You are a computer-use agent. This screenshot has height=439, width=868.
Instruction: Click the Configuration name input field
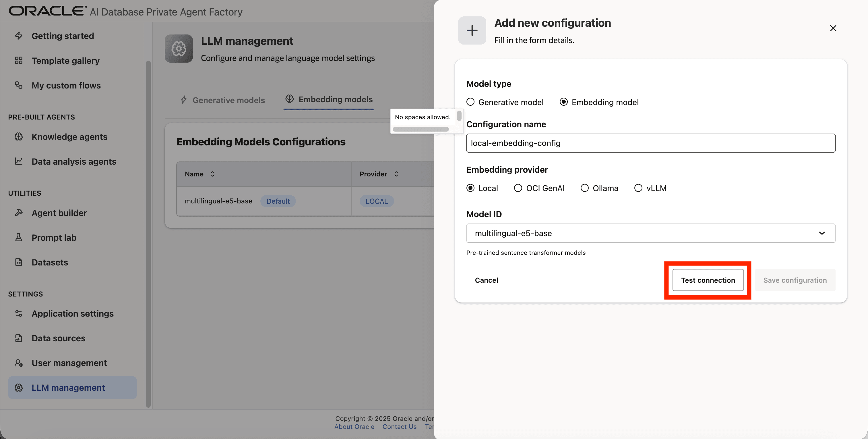(x=650, y=143)
